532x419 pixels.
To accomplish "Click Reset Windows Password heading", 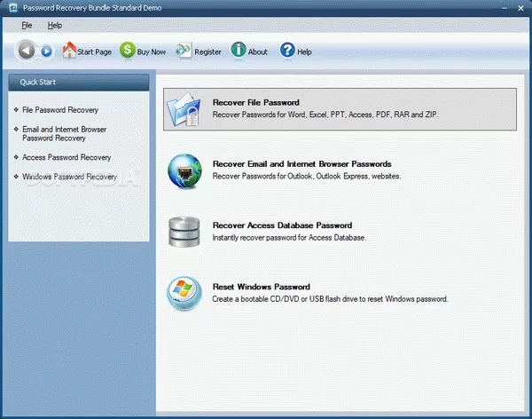I will [262, 287].
